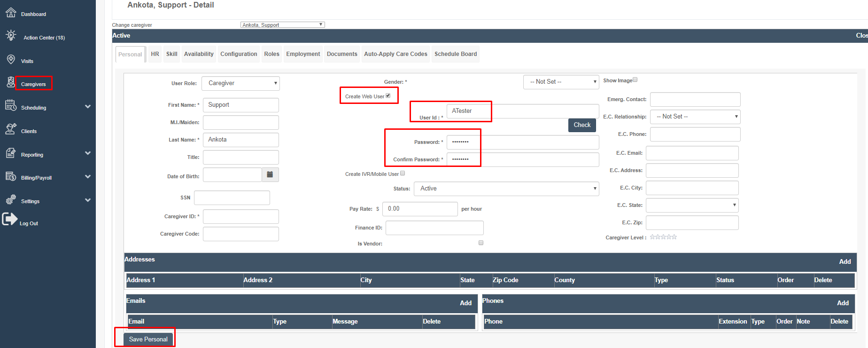Viewport: 868px width, 348px height.
Task: Open Visits in the sidebar
Action: click(27, 61)
